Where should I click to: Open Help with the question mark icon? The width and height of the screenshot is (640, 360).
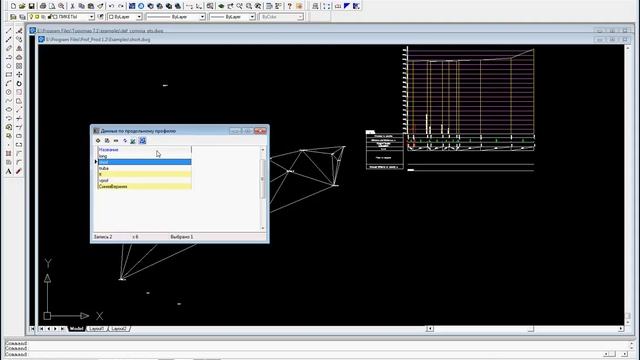pos(289,6)
